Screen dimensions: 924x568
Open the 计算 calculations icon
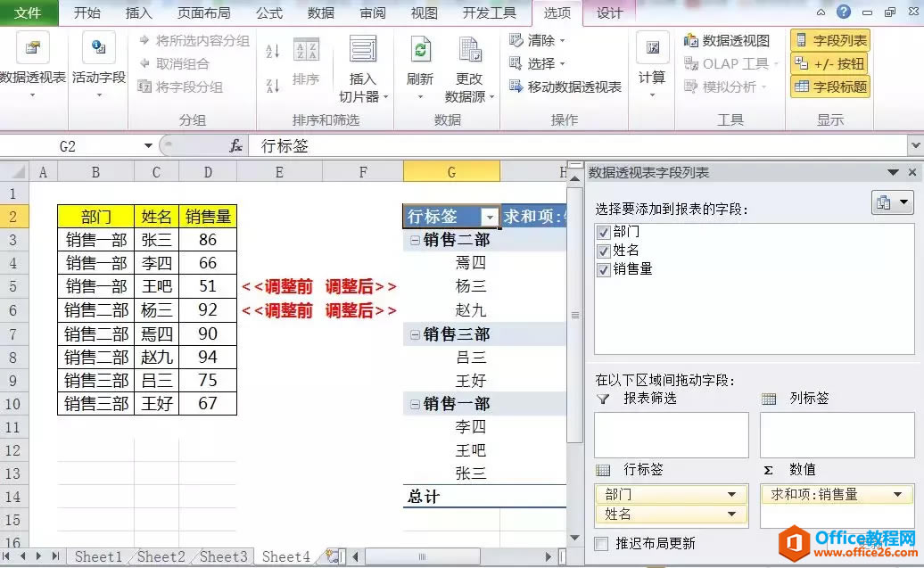tap(652, 48)
